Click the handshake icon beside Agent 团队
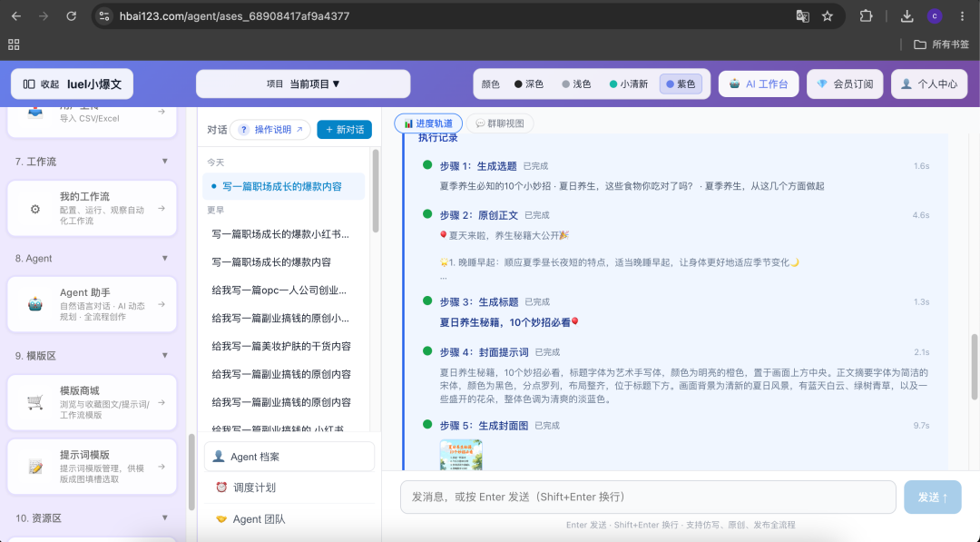980x542 pixels. [x=221, y=519]
